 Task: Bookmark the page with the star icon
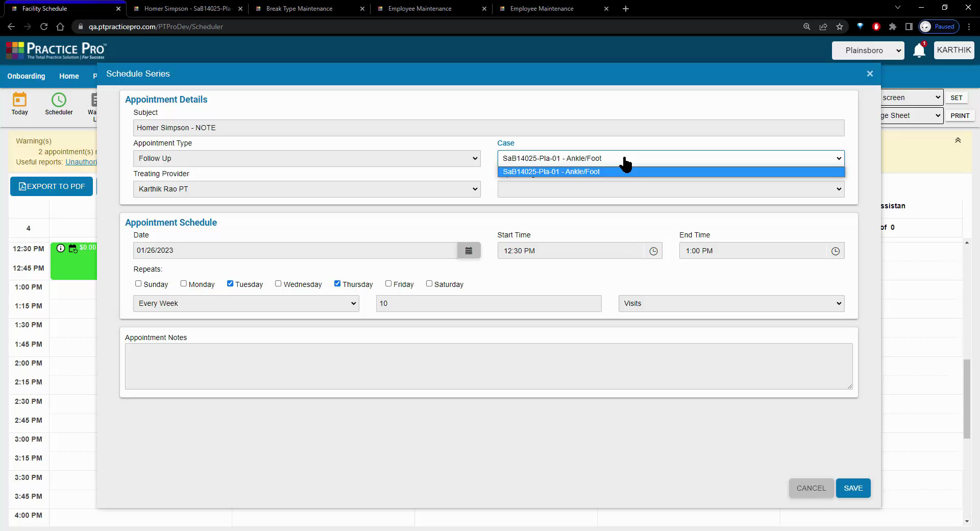[x=839, y=27]
